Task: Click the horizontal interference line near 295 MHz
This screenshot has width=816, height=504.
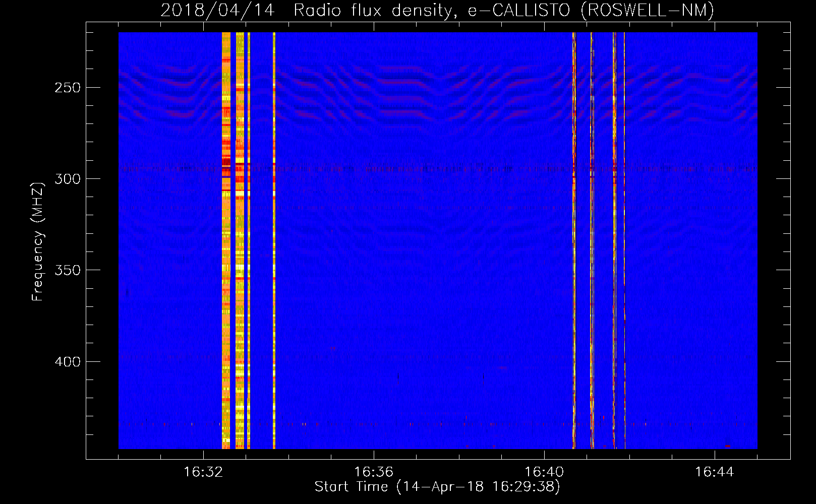Action: (x=438, y=169)
